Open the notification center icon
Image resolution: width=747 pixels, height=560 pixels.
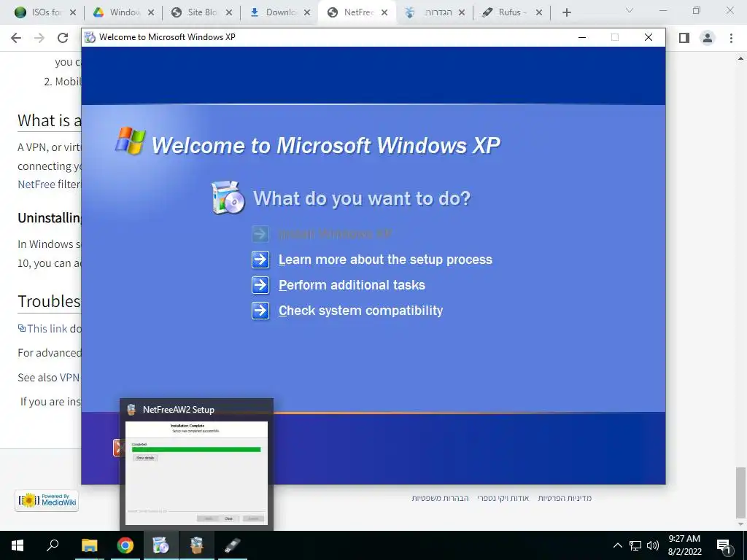pyautogui.click(x=724, y=545)
